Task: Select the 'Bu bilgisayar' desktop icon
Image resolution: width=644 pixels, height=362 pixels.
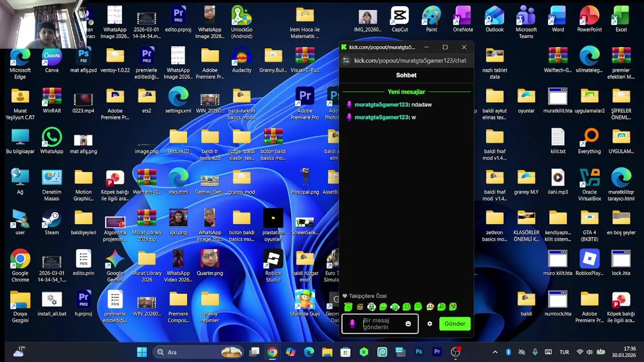Action: click(20, 141)
